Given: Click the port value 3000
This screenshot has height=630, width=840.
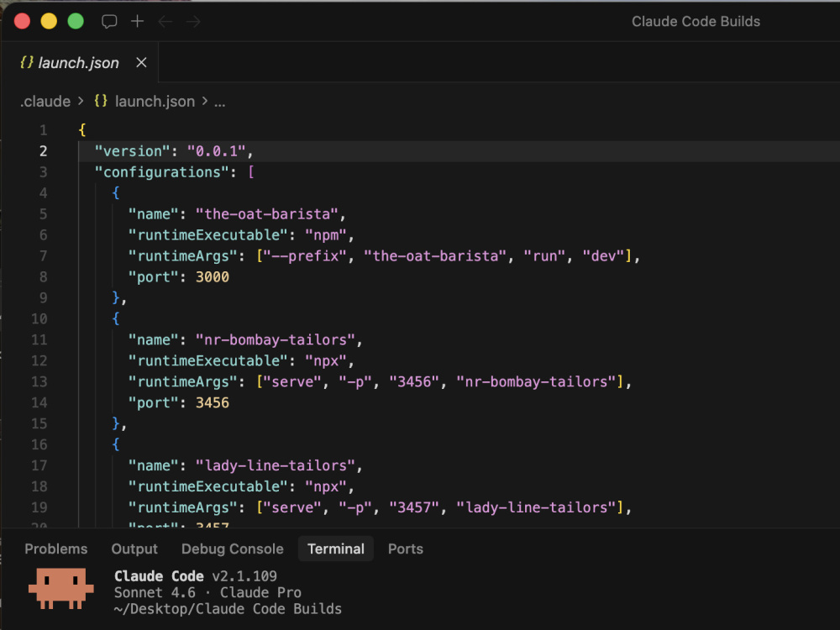Looking at the screenshot, I should (213, 277).
